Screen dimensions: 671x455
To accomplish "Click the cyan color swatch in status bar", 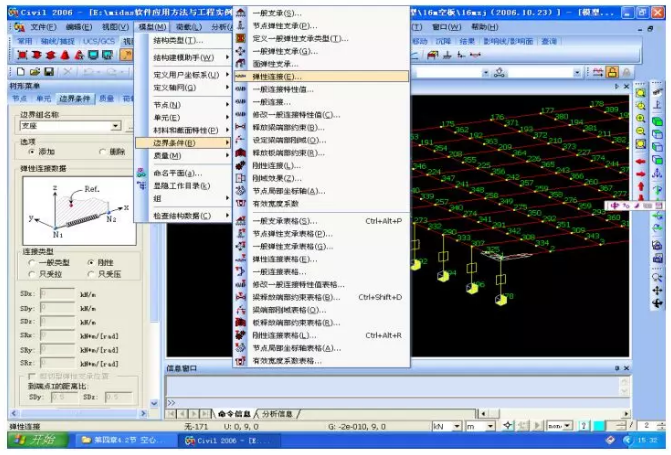I will coord(599,426).
